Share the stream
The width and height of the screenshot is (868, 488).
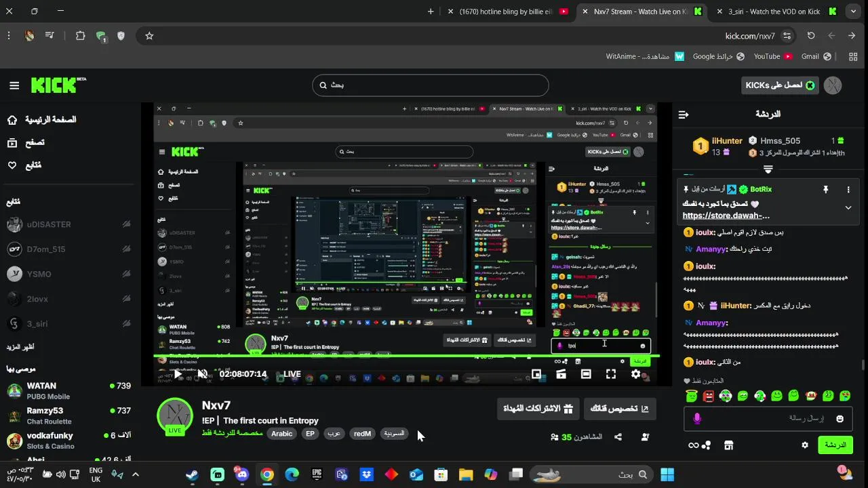[x=618, y=437]
